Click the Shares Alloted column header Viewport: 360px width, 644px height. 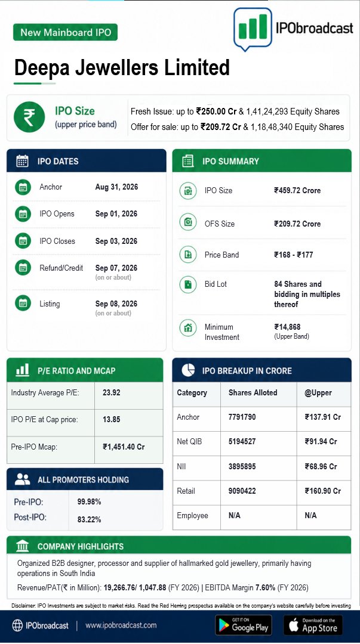253,392
